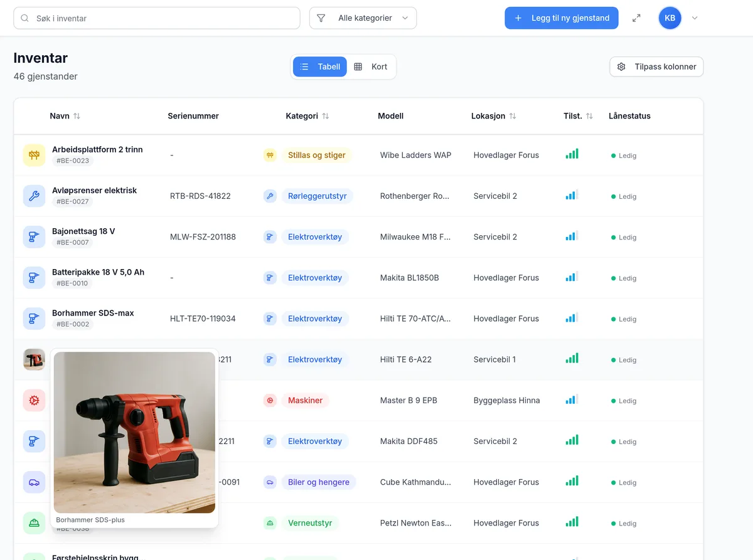Open Tilpass kolonner settings
Screen dimensions: 753x560
point(656,66)
